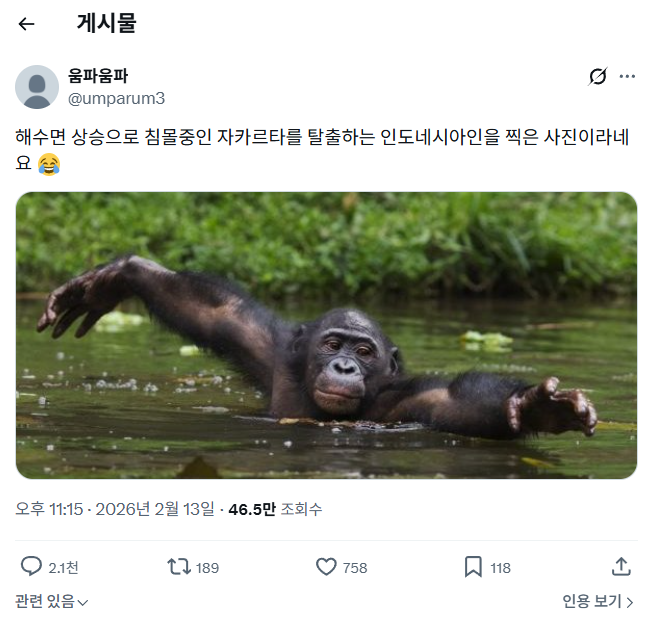
Task: Click the back arrow
Action: point(27,24)
